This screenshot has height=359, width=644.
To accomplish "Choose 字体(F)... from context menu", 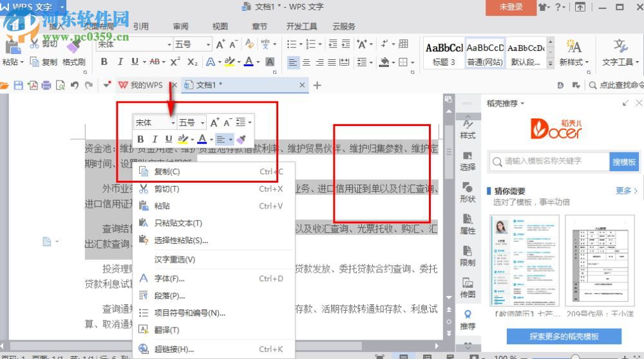I will coord(214,279).
